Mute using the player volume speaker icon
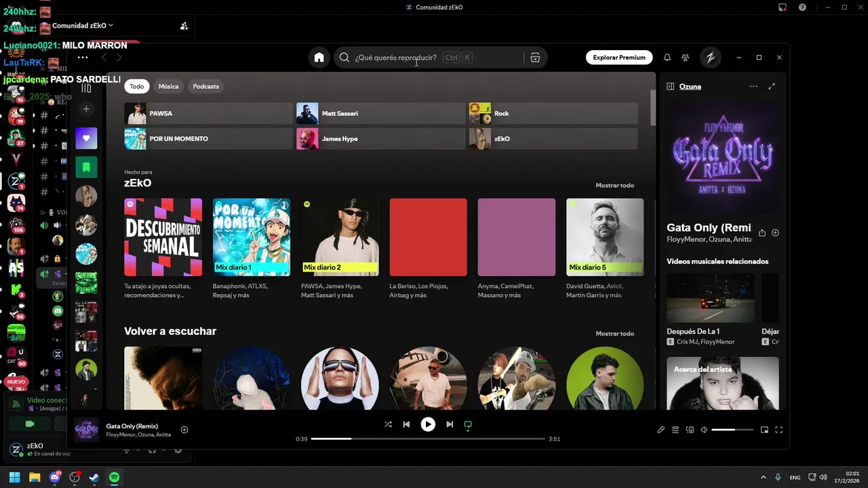 pyautogui.click(x=704, y=430)
